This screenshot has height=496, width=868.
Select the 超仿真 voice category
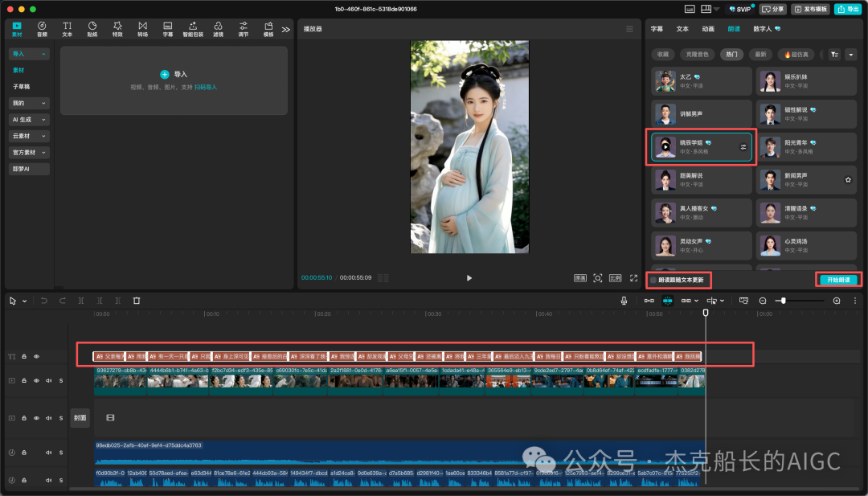[796, 54]
